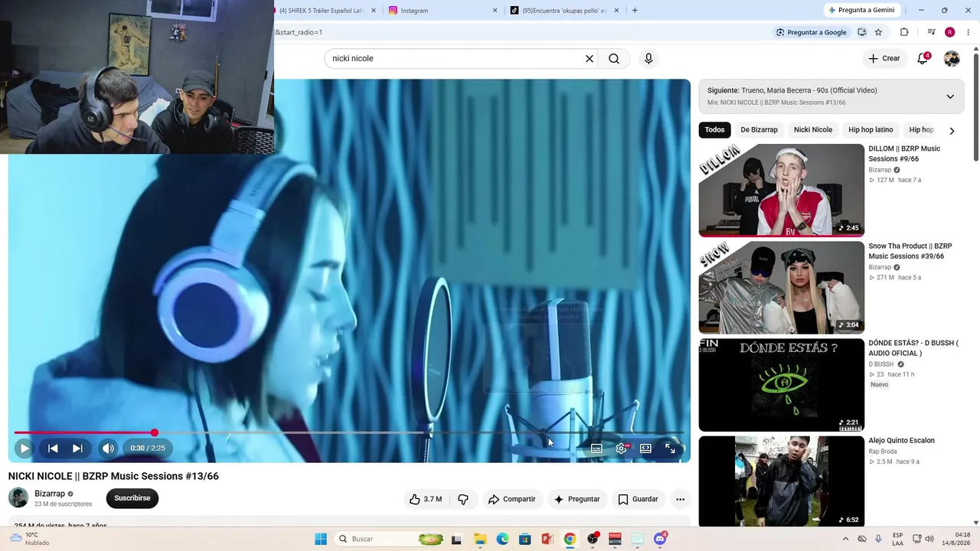980x551 pixels.
Task: Open the DÓNDE ESTÁS video thumbnail
Action: tap(781, 385)
